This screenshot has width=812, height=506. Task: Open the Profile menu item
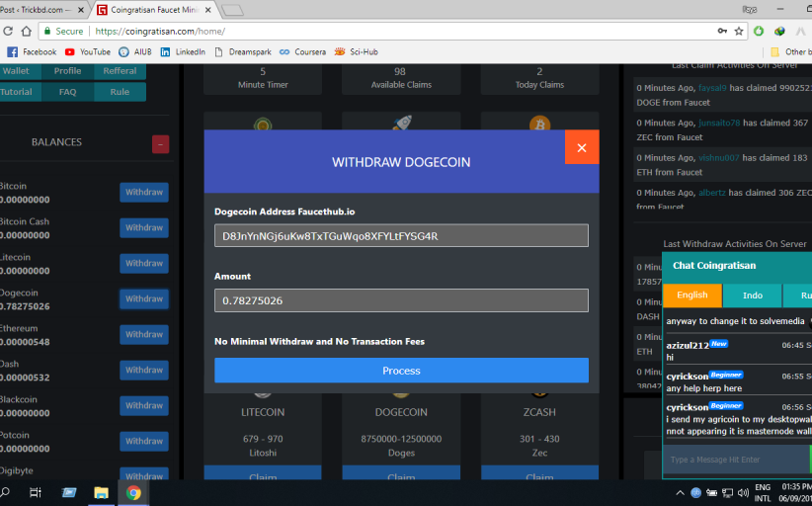(x=67, y=71)
